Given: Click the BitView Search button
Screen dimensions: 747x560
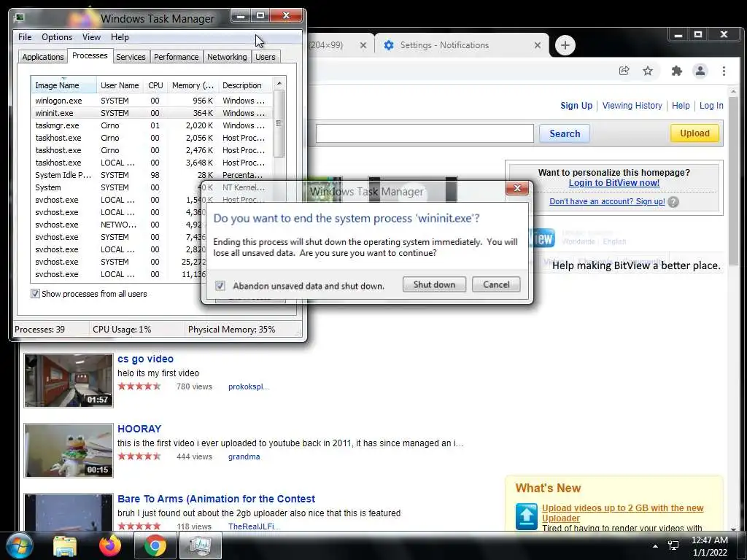Looking at the screenshot, I should point(565,133).
